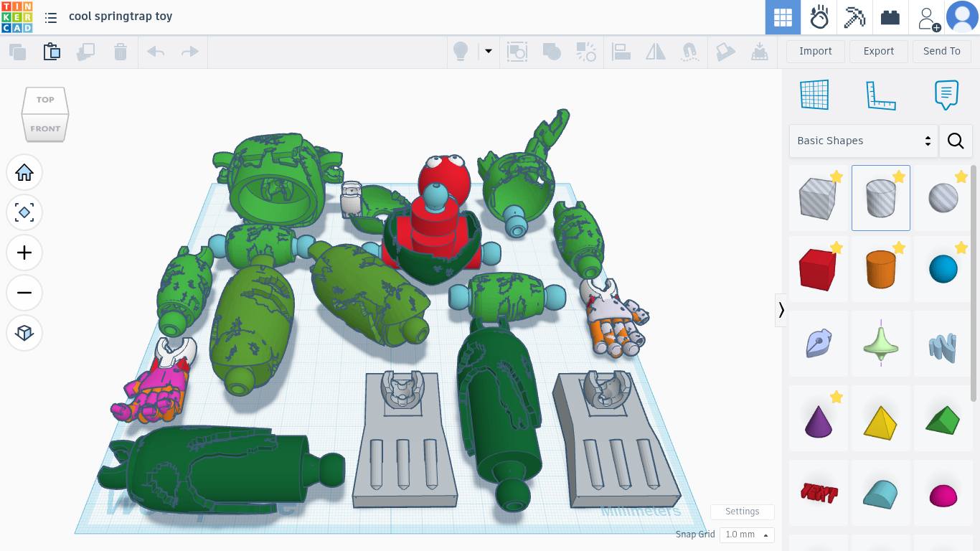Toggle favorite star on orange Cylinder
The height and width of the screenshot is (551, 980).
(899, 248)
